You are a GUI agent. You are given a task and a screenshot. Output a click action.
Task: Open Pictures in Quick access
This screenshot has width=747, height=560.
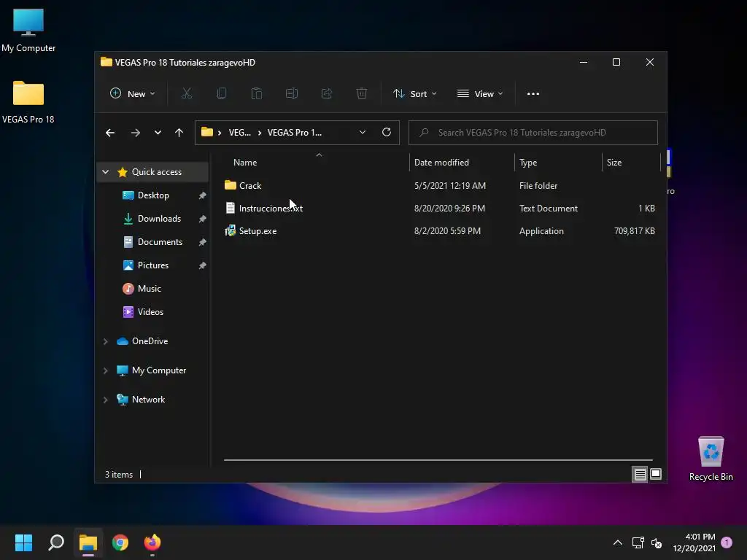(153, 265)
